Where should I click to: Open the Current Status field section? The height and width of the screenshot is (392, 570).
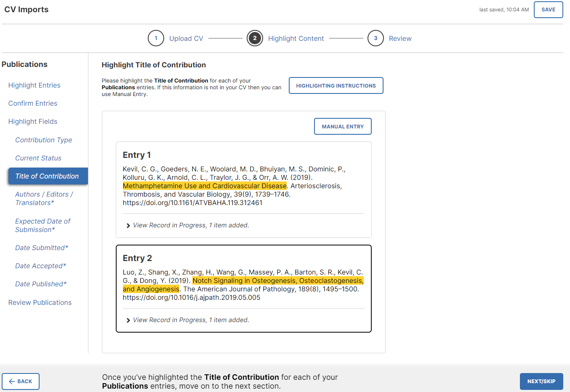37,158
